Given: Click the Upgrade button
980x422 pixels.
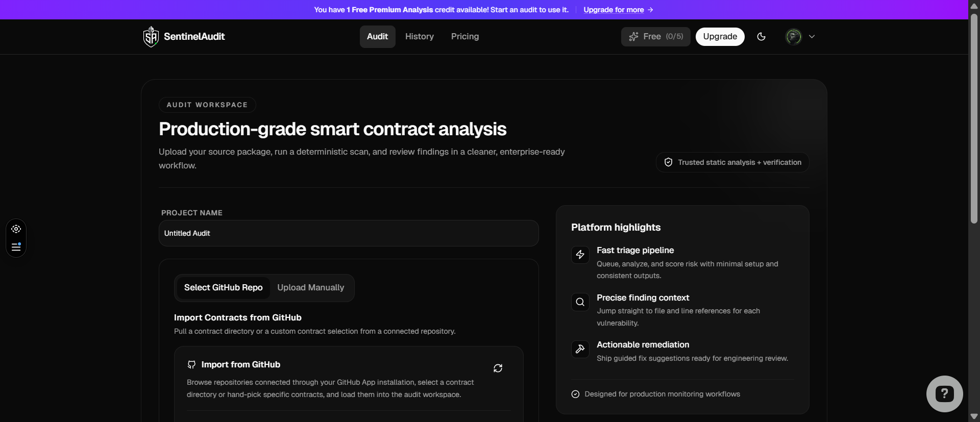Looking at the screenshot, I should tap(720, 36).
